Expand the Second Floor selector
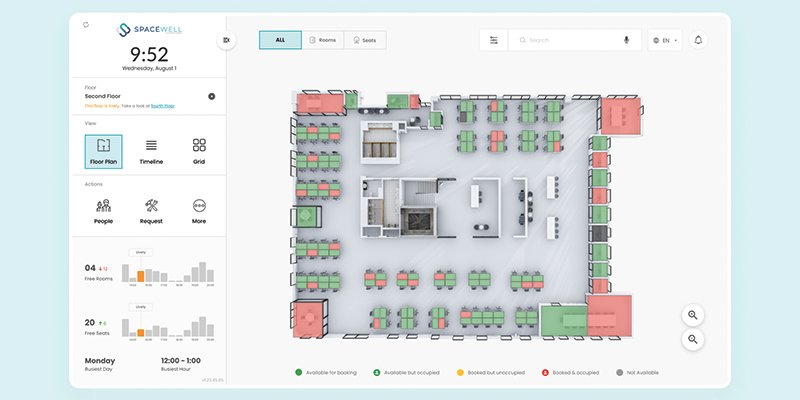Viewport: 800px width, 400px height. [211, 96]
